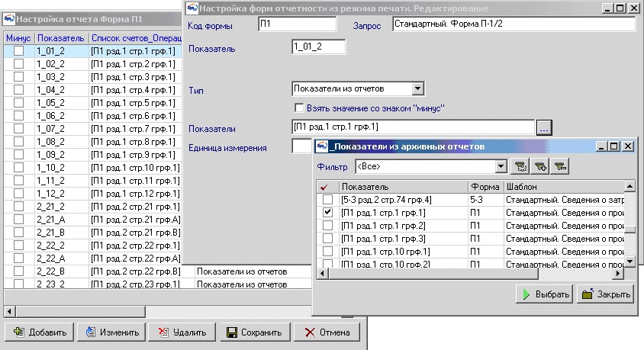The height and width of the screenshot is (350, 644).
Task: Open the Фильтр combo box dropdown
Action: [501, 166]
